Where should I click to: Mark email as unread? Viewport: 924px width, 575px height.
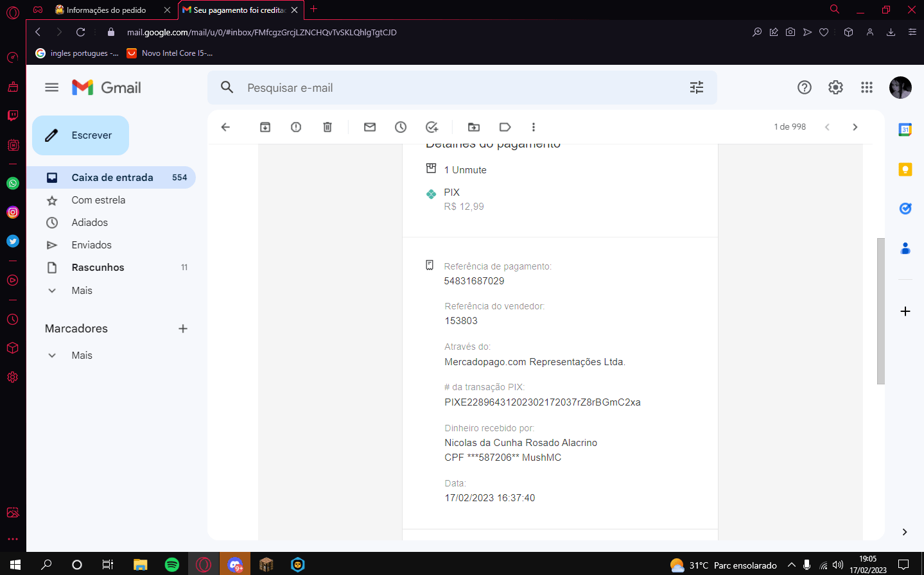pos(370,127)
